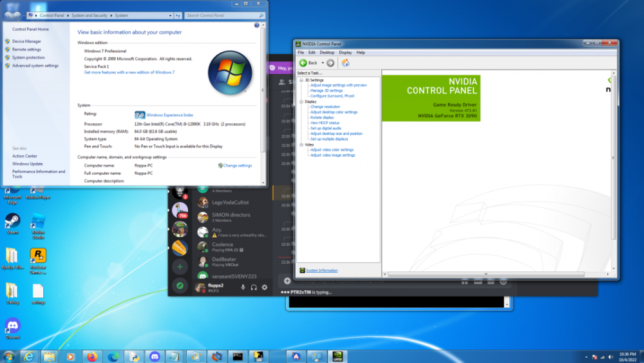Image resolution: width=644 pixels, height=363 pixels.
Task: Open the Desktop menu in NVIDIA panel
Action: click(327, 52)
